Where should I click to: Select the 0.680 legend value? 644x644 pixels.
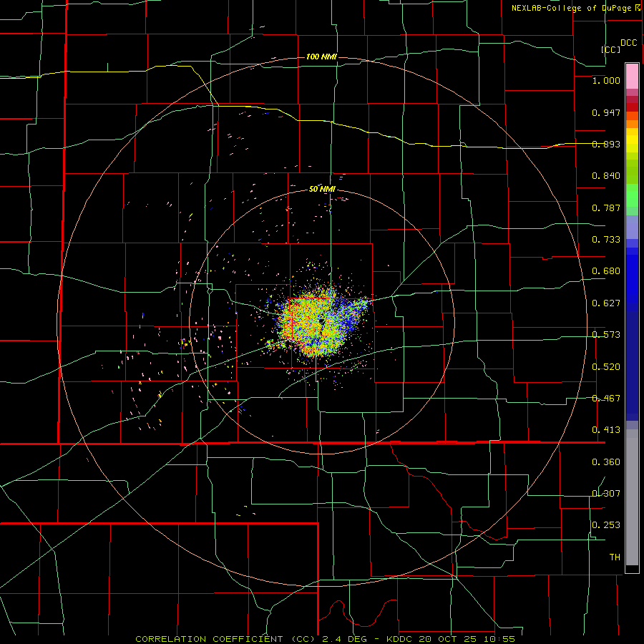tap(606, 271)
